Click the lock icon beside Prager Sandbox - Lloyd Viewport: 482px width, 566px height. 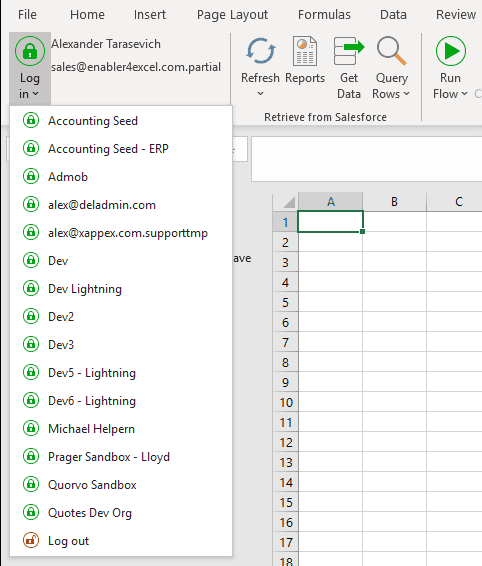tap(31, 456)
